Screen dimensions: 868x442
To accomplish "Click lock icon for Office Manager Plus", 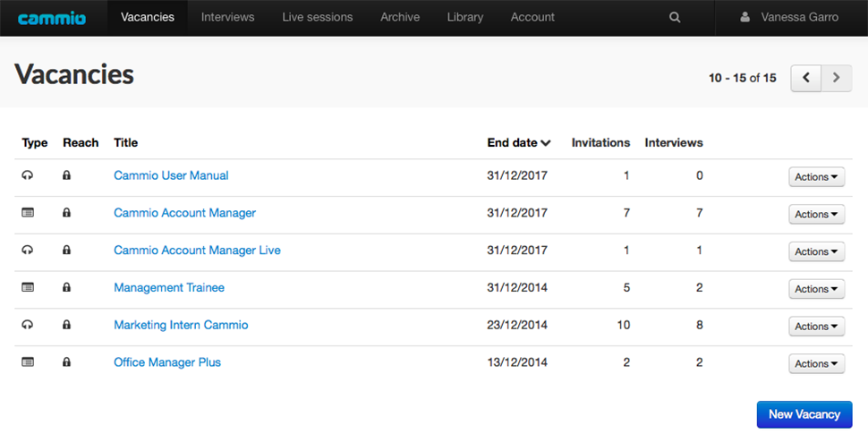I will point(66,363).
